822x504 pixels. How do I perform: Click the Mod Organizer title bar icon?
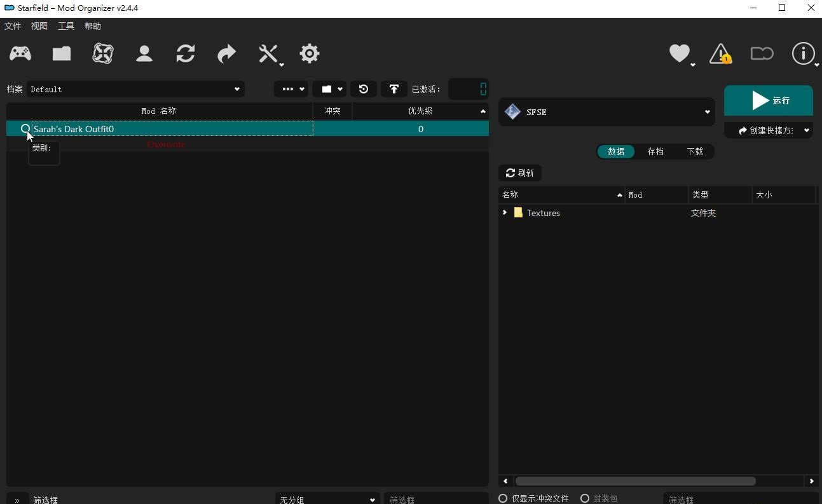9,8
